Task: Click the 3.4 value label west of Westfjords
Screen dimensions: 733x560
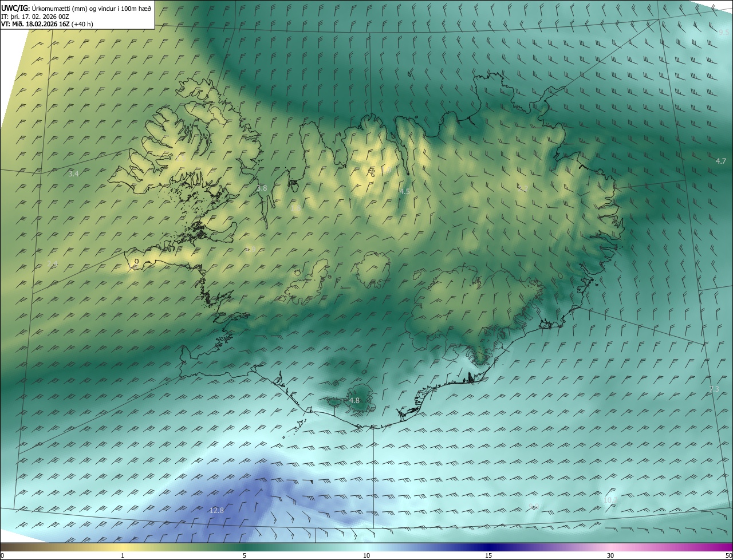Action: tap(73, 173)
